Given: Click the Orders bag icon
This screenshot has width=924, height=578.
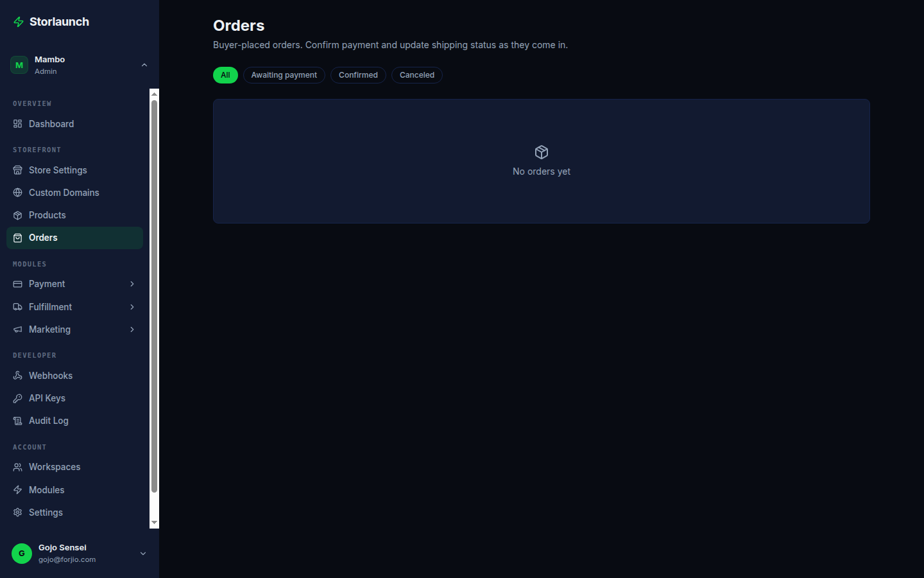Looking at the screenshot, I should [x=17, y=238].
